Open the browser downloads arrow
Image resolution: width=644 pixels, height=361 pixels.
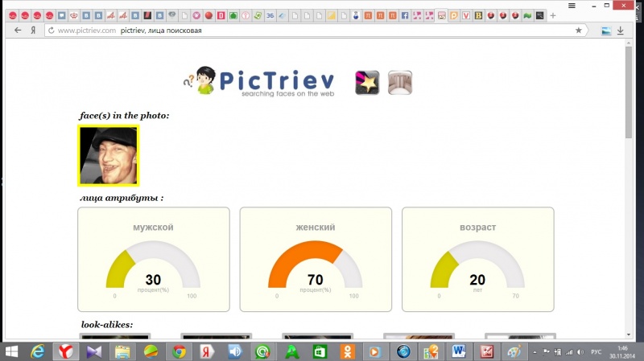[x=621, y=31]
